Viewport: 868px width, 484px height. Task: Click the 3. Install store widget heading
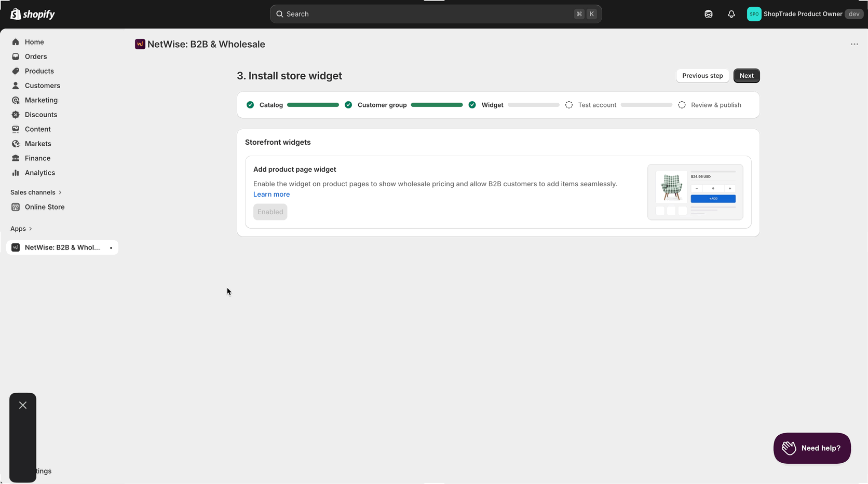coord(289,76)
